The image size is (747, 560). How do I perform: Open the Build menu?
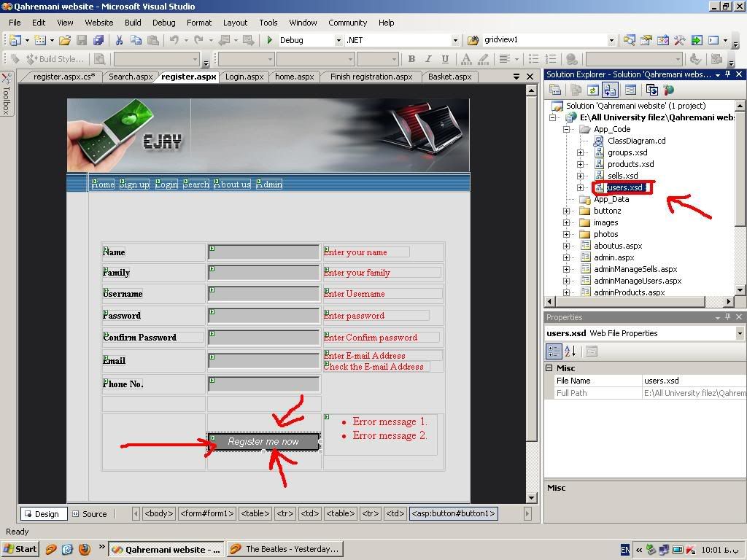tap(132, 23)
